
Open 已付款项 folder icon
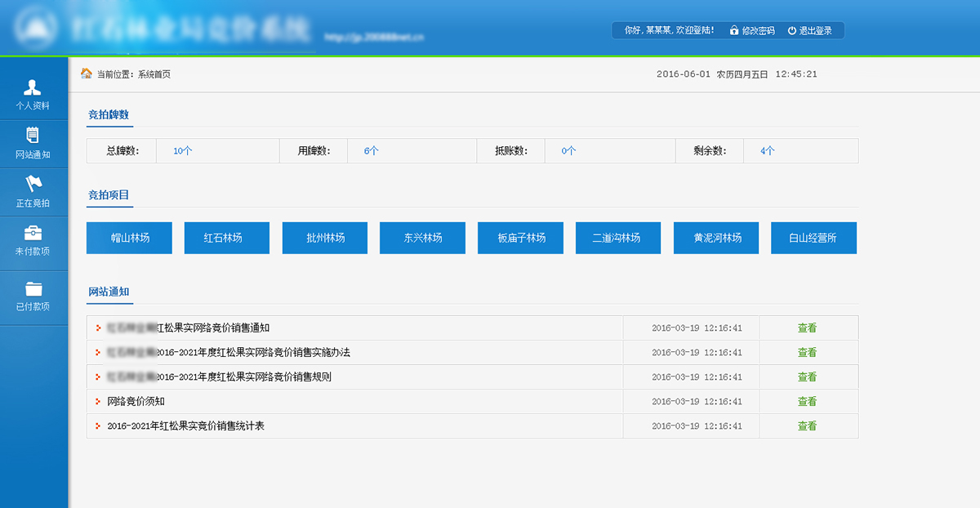point(33,288)
